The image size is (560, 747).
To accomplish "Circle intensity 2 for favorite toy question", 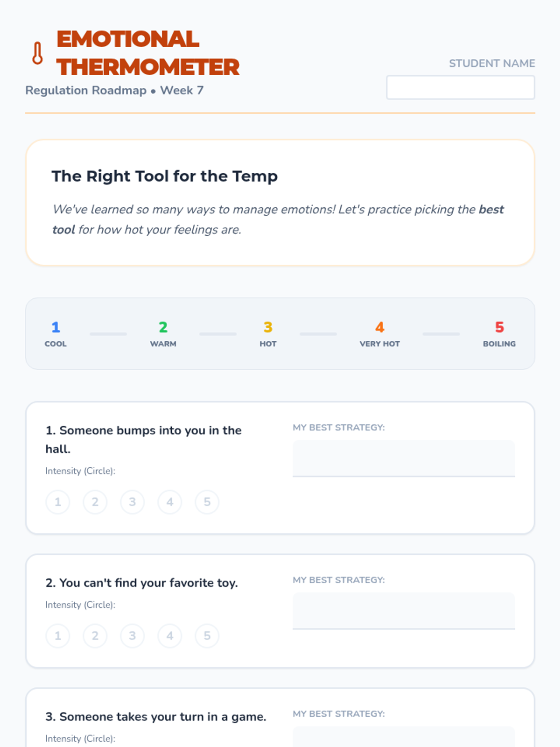I will pos(95,636).
